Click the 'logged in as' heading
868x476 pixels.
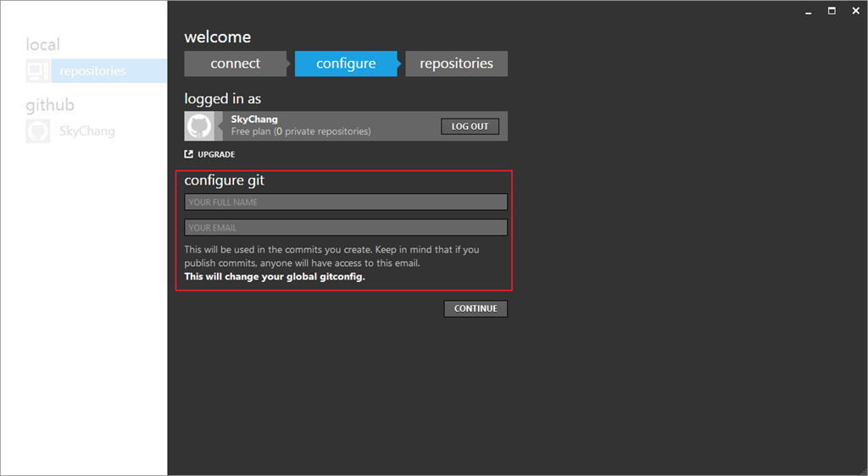point(223,99)
